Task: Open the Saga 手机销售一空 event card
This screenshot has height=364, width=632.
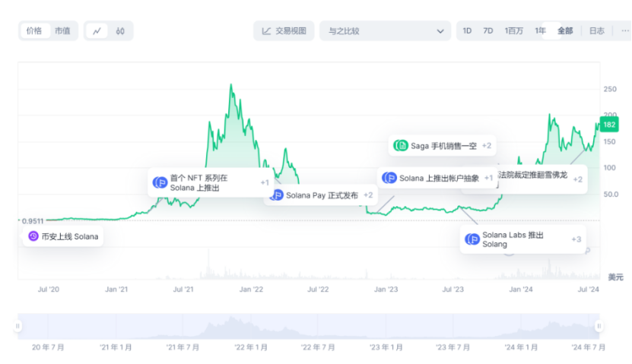Action: [442, 145]
